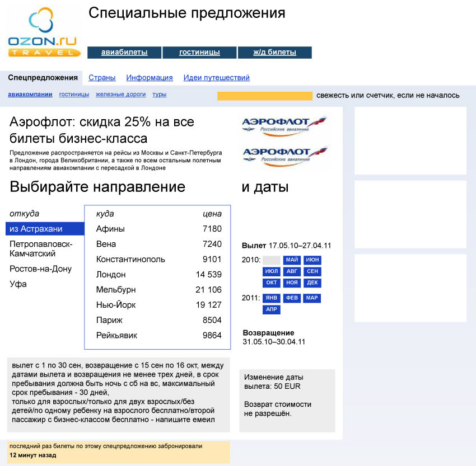Filter offers by железные дороги
Viewport: 476px width, 466px height.
[120, 95]
